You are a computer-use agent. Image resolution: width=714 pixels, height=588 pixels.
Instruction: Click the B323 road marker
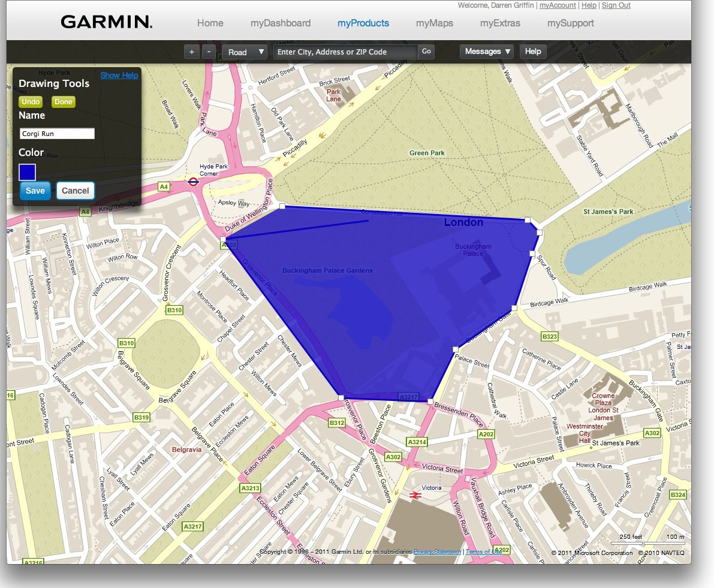click(x=550, y=337)
